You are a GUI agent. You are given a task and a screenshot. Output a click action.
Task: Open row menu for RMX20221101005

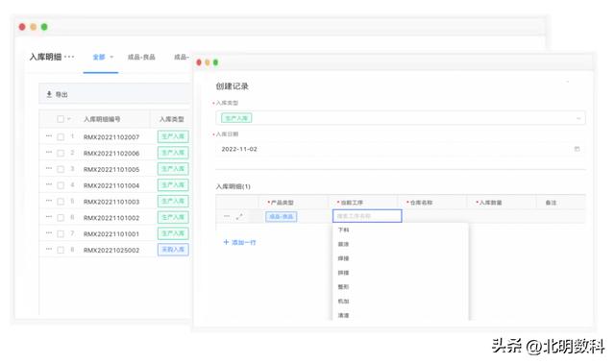click(x=49, y=168)
